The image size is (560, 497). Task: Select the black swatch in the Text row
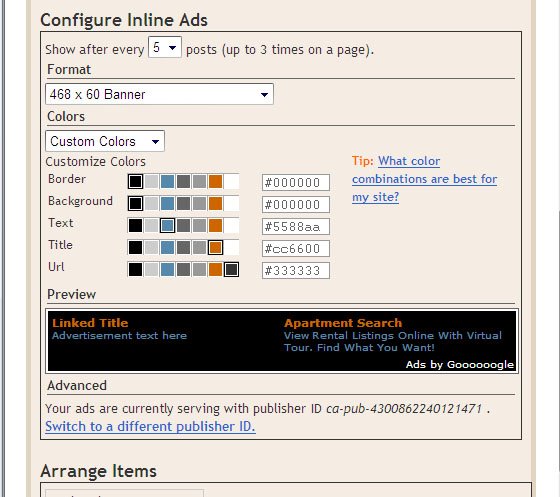[x=135, y=226]
